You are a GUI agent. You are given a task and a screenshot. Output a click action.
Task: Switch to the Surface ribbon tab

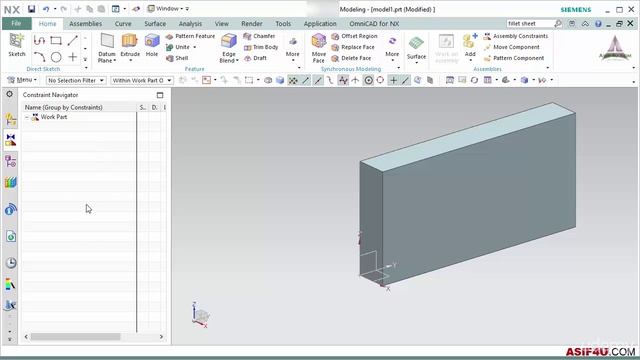tap(155, 24)
